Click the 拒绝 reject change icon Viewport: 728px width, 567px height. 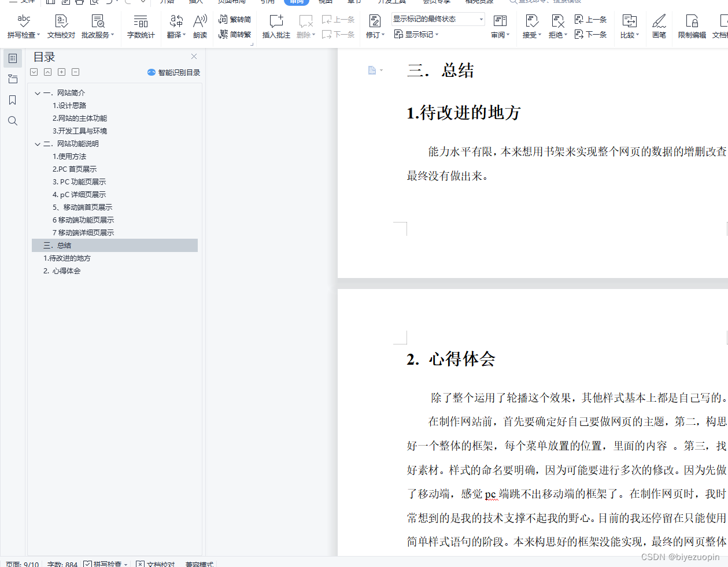pos(557,21)
